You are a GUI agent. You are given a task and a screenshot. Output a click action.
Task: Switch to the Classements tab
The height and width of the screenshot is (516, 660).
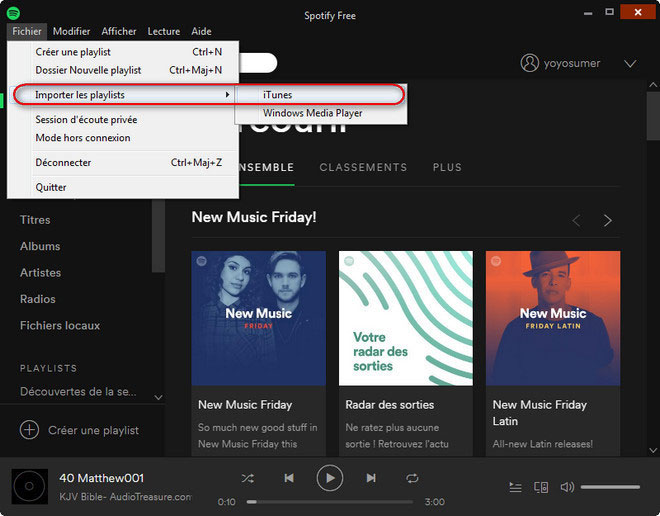click(x=363, y=167)
